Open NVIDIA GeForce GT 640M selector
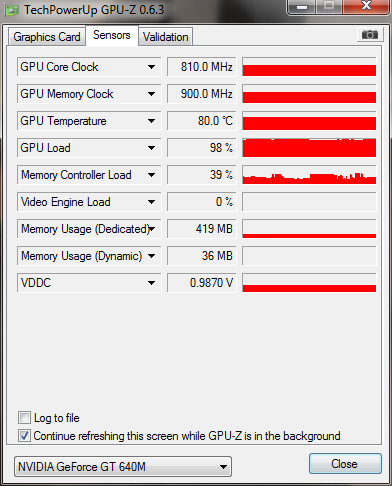 click(123, 467)
